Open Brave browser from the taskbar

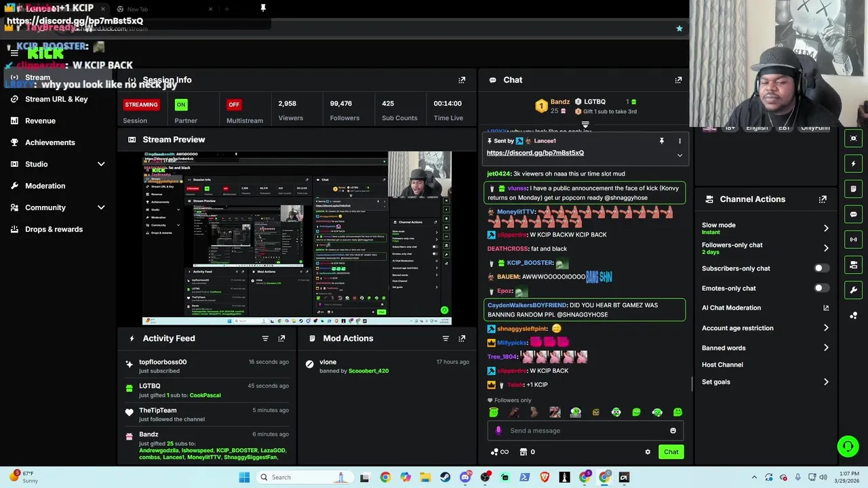click(x=545, y=477)
